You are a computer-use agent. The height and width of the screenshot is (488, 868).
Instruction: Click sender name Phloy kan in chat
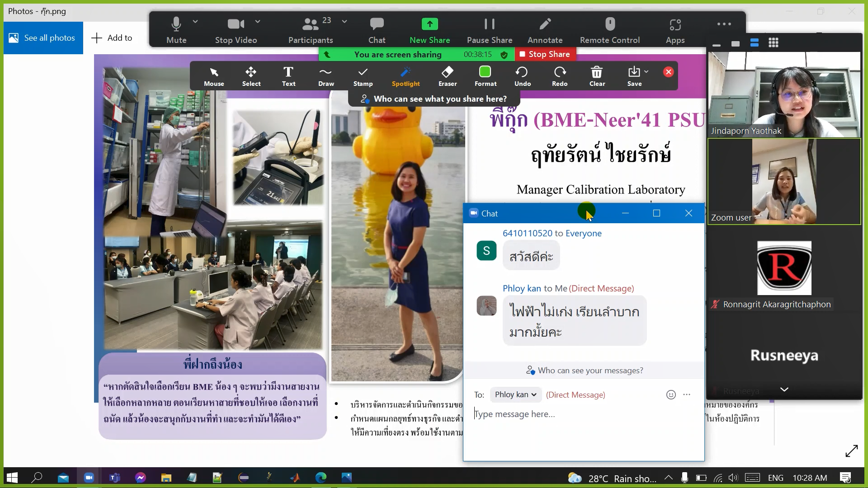pyautogui.click(x=522, y=288)
